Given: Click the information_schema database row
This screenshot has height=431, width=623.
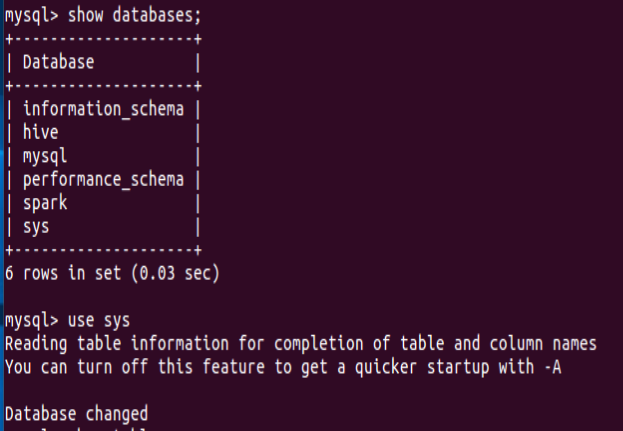Looking at the screenshot, I should (103, 109).
